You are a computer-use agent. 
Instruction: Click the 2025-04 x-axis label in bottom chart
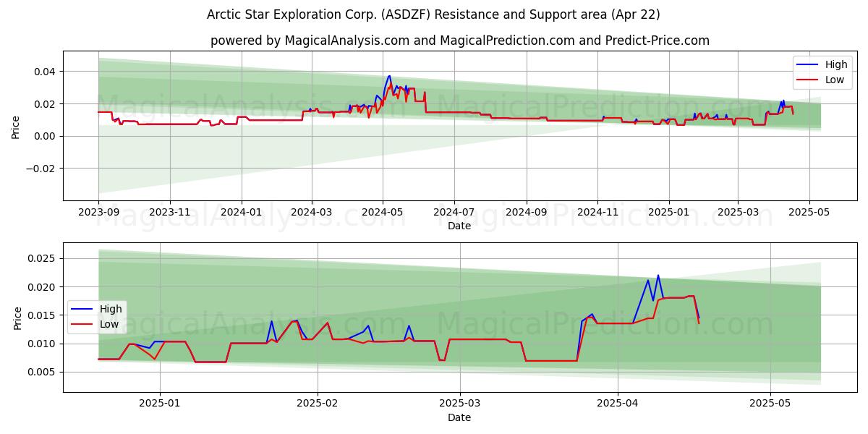click(618, 404)
